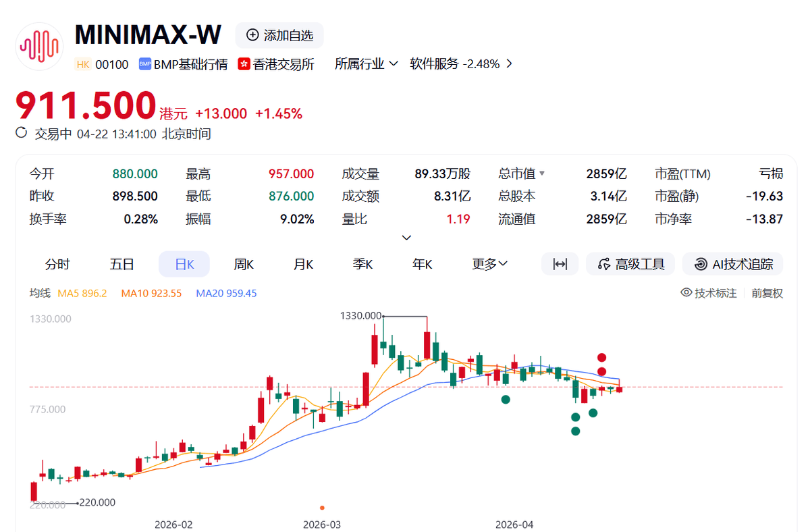Click the 香港交易所 exchange icon

click(x=243, y=65)
